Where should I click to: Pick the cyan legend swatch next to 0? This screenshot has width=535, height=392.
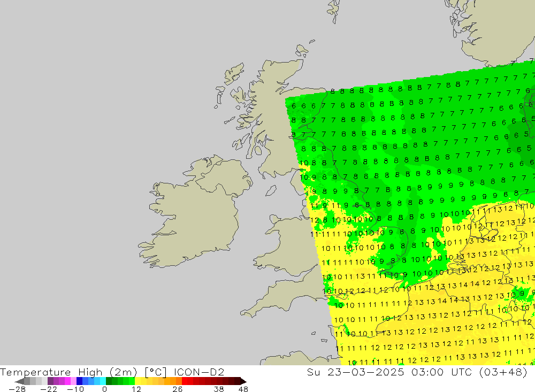click(x=103, y=381)
